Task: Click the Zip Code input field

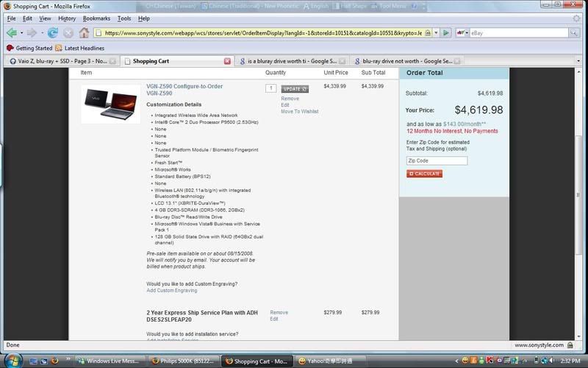Action: coord(437,160)
